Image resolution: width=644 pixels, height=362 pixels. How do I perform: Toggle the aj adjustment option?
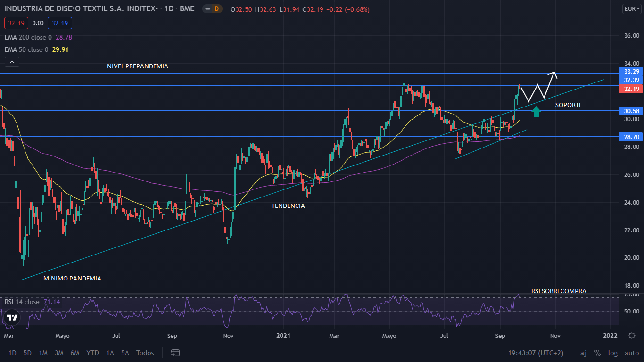coord(583,353)
